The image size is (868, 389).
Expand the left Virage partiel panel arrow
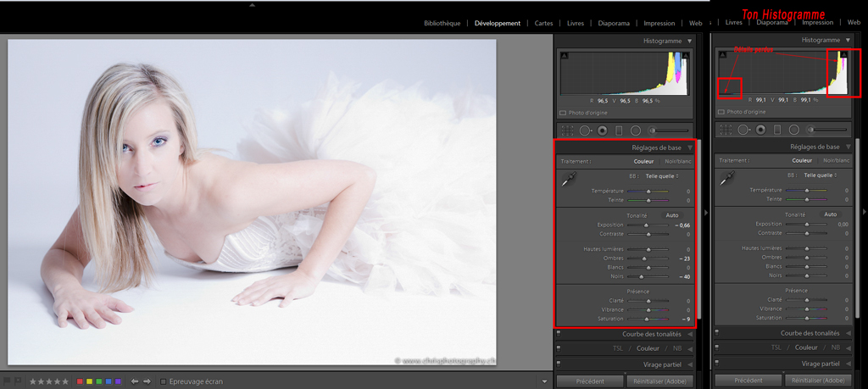(x=690, y=363)
